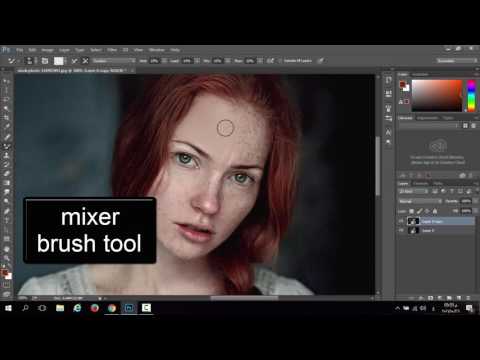Select the Crop tool

[x=6, y=118]
